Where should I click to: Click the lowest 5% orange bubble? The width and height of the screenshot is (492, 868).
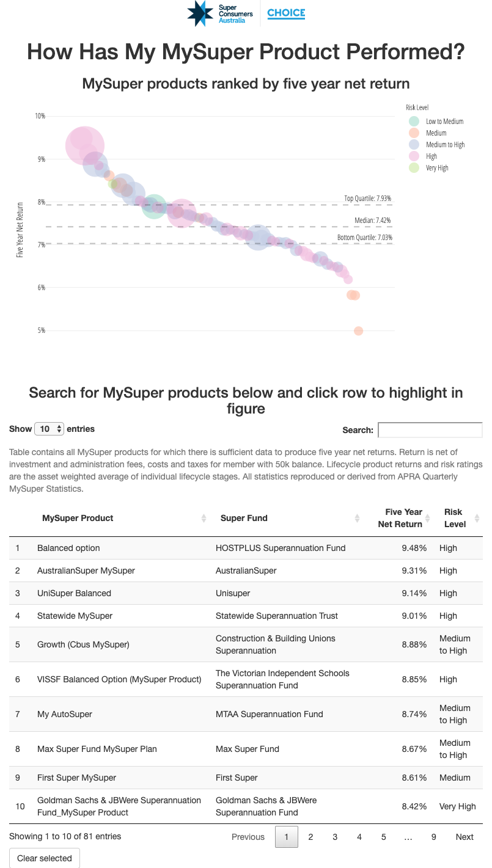359,331
